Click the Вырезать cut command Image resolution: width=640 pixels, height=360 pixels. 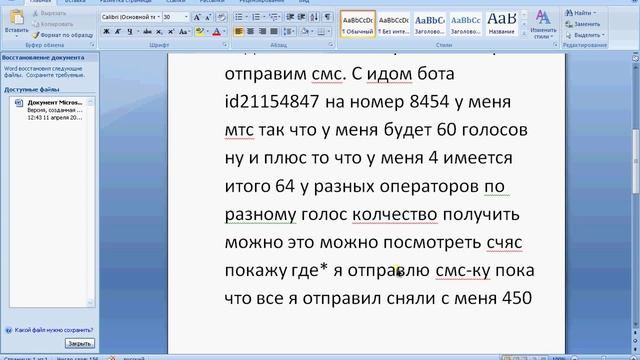[49, 13]
